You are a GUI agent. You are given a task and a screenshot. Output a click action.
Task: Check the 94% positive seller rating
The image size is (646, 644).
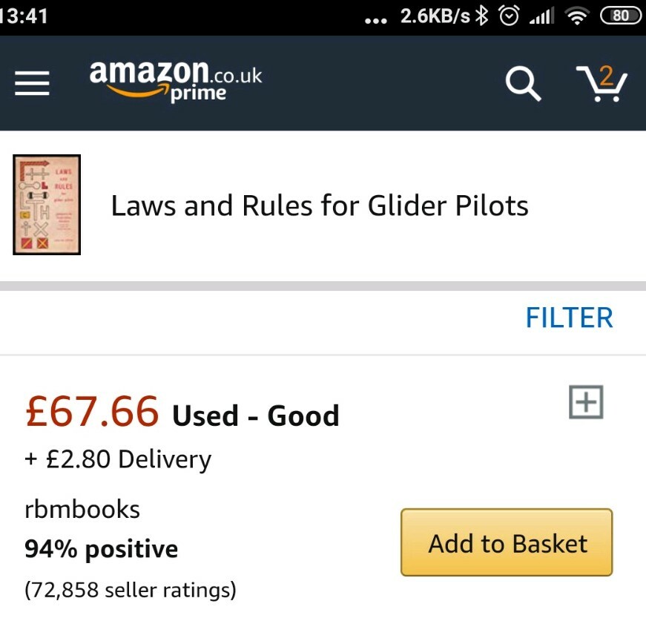(x=103, y=549)
